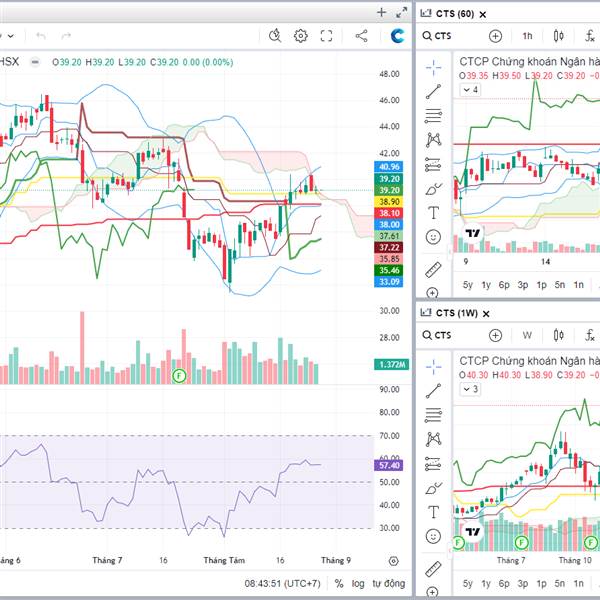
Task: Share the main chart via share icon
Action: [362, 36]
